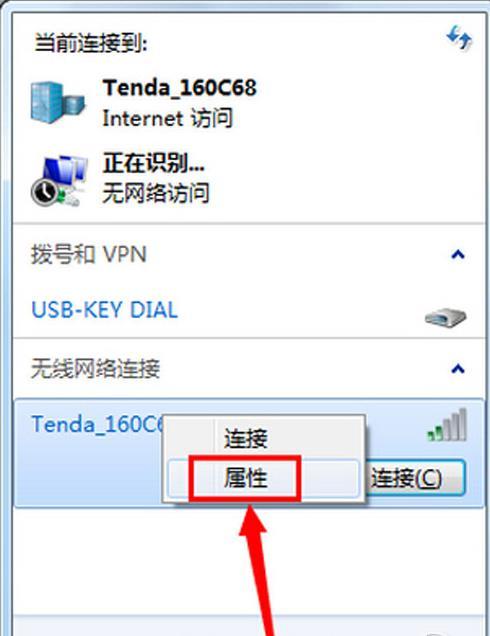Click the identifying network computer icon

(x=59, y=180)
